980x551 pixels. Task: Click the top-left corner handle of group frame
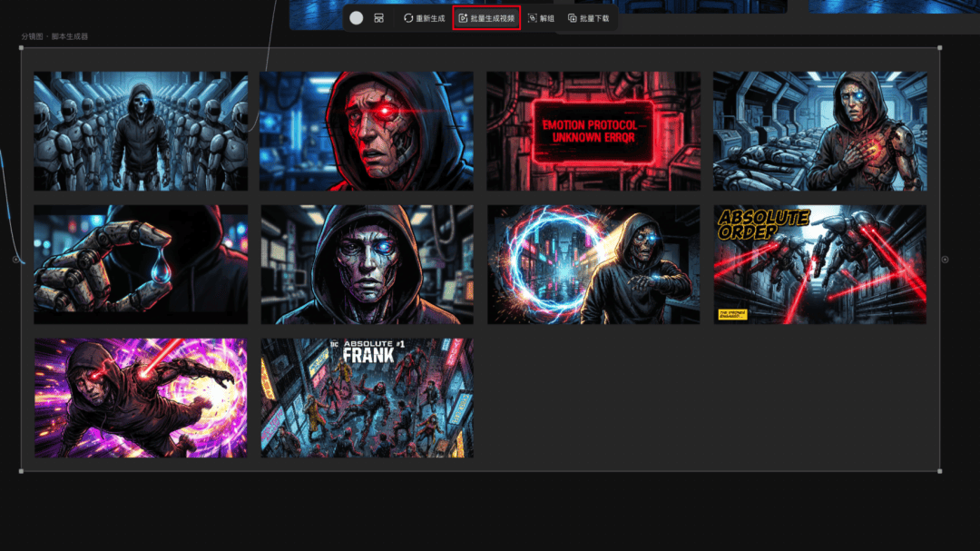click(21, 47)
